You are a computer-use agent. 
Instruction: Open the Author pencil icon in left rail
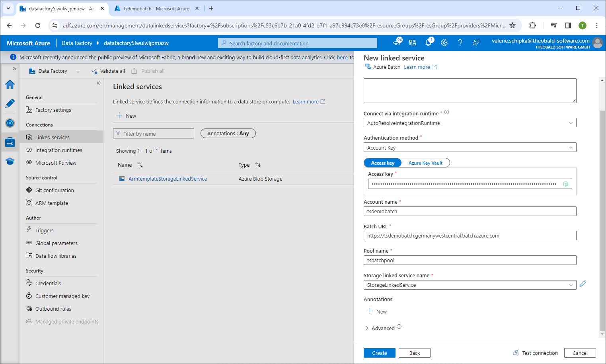pos(10,103)
